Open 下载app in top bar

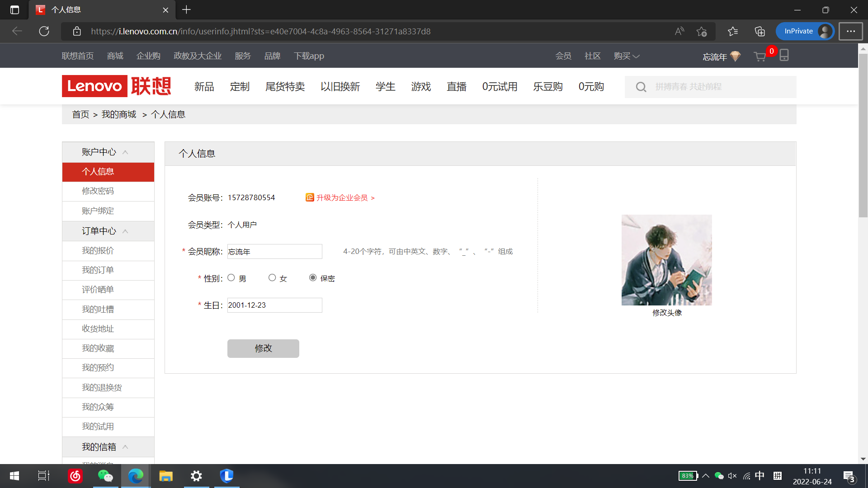pos(309,56)
